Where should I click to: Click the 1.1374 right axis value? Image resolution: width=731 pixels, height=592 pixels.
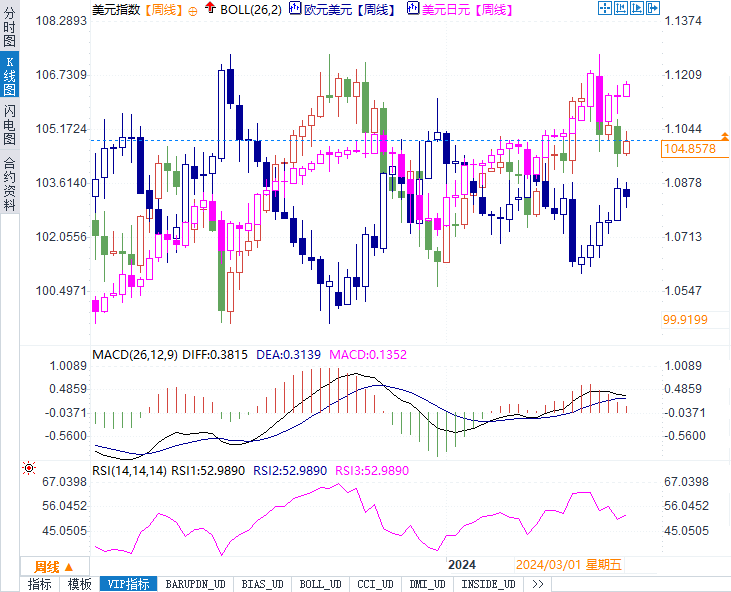pyautogui.click(x=683, y=21)
